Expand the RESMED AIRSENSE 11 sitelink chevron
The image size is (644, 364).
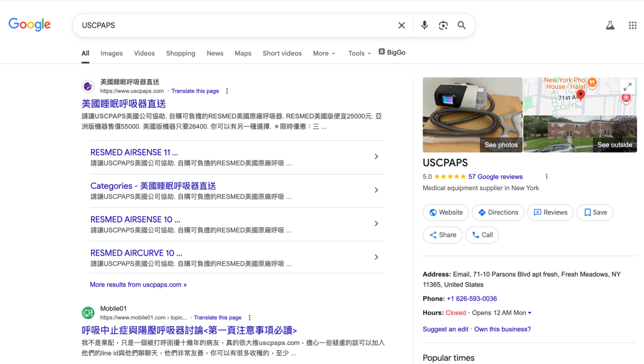tap(376, 157)
